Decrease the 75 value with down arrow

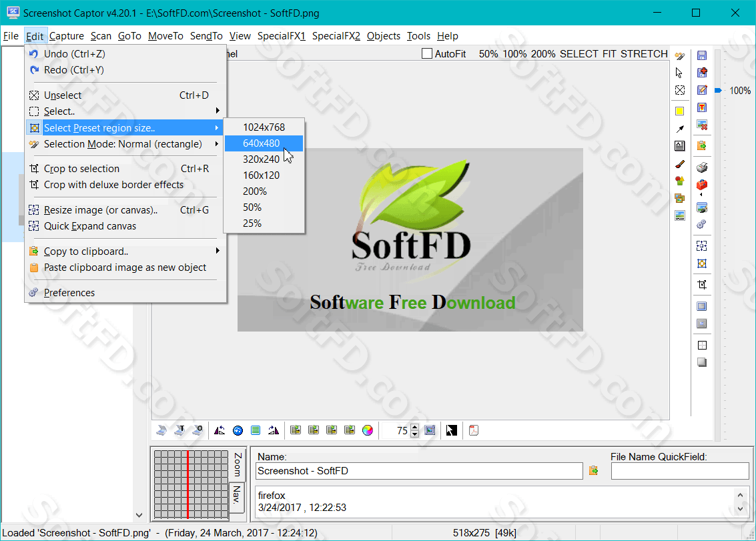point(415,434)
